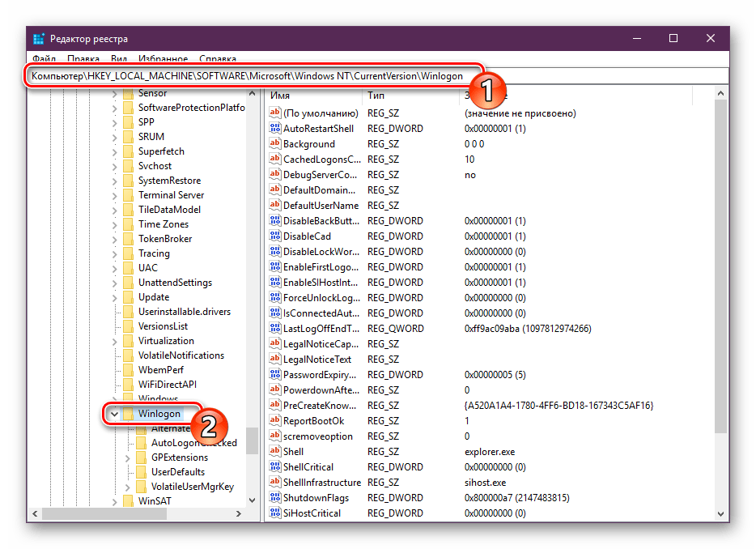Click the Background string value icon
The image size is (756, 549).
274,144
